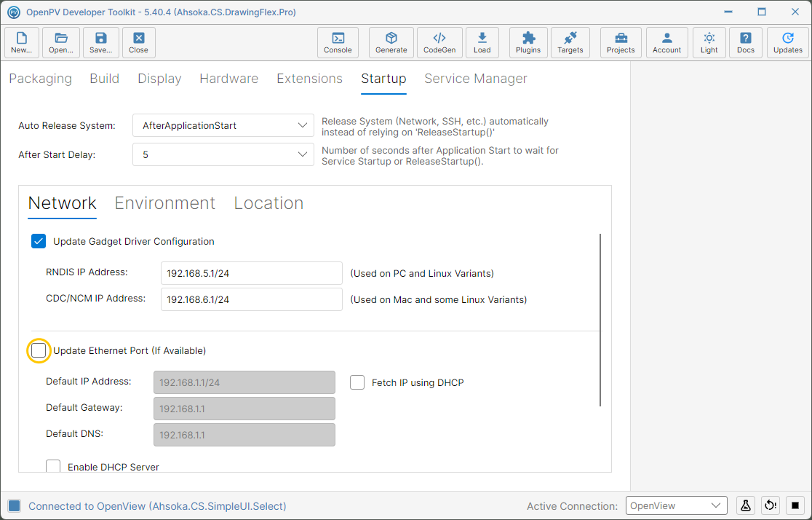Check for Updates icon
Screen dimensions: 812x520
click(788, 42)
